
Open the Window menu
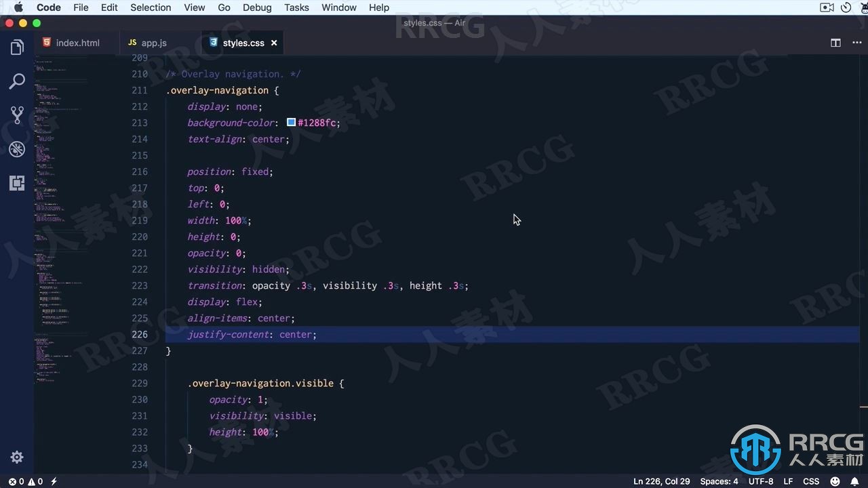[339, 7]
